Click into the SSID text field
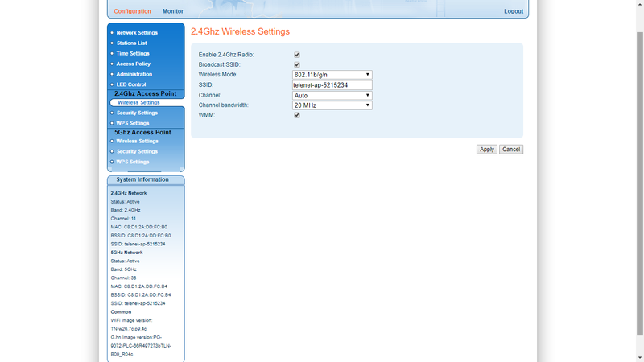This screenshot has height=362, width=644. tap(332, 85)
